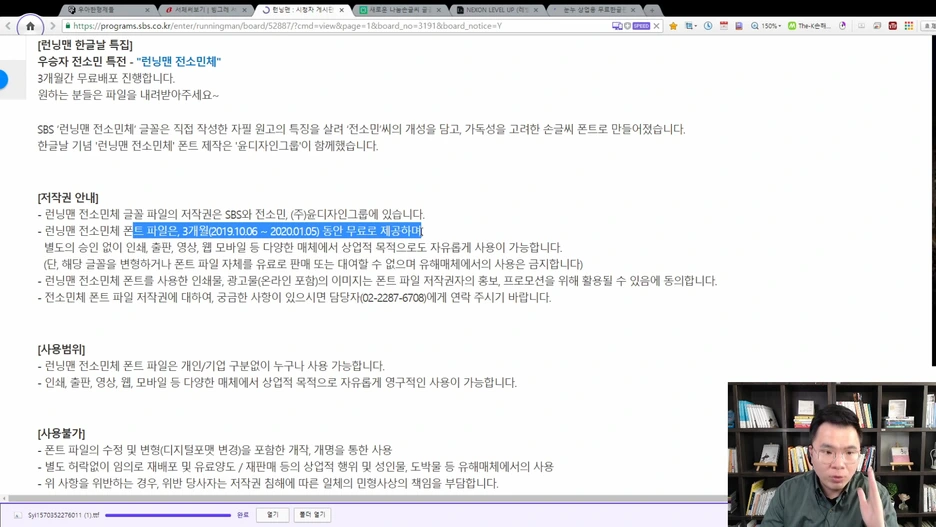Click the Syl1570352276011 (1).ttf file name
936x527 pixels.
tap(63, 515)
